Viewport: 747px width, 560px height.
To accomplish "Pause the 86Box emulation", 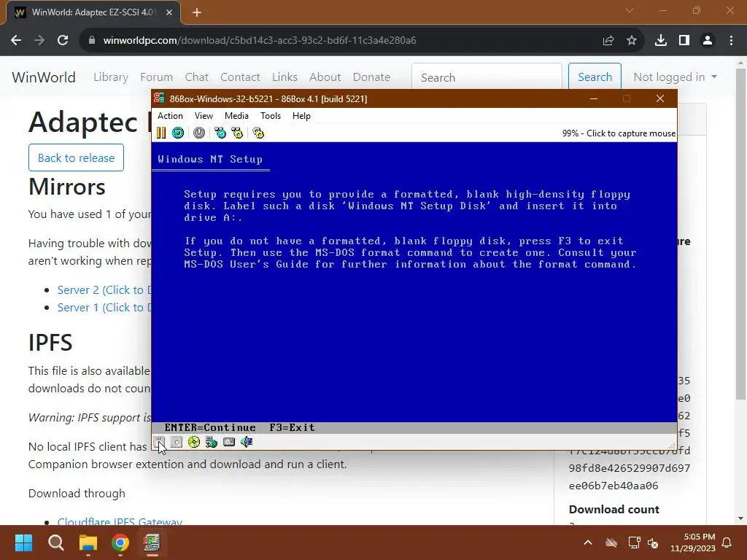I will (161, 133).
